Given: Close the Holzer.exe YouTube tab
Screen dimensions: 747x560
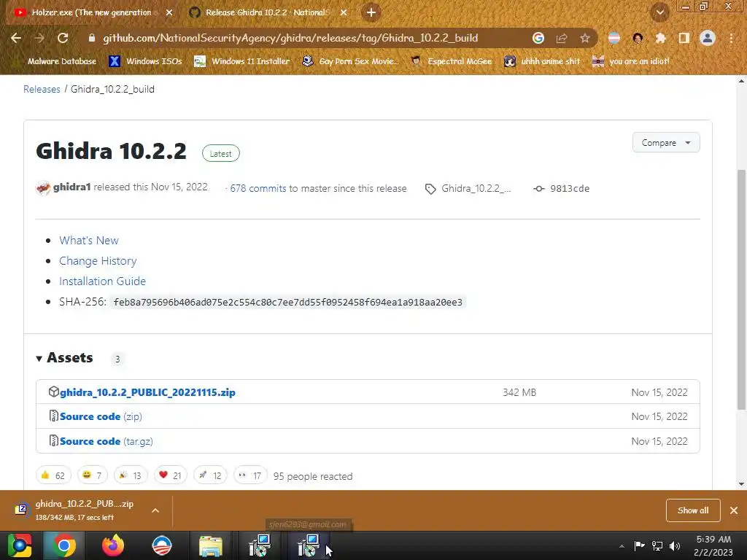Looking at the screenshot, I should tap(169, 12).
